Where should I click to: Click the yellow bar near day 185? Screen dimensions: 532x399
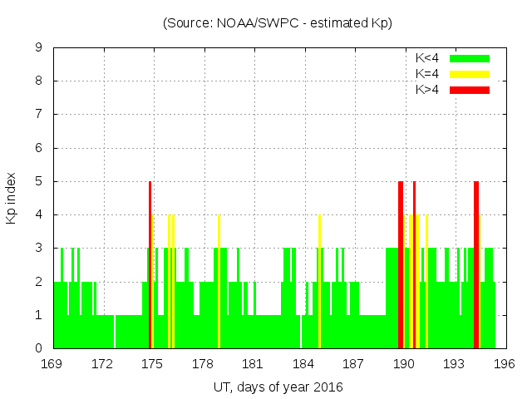[319, 283]
